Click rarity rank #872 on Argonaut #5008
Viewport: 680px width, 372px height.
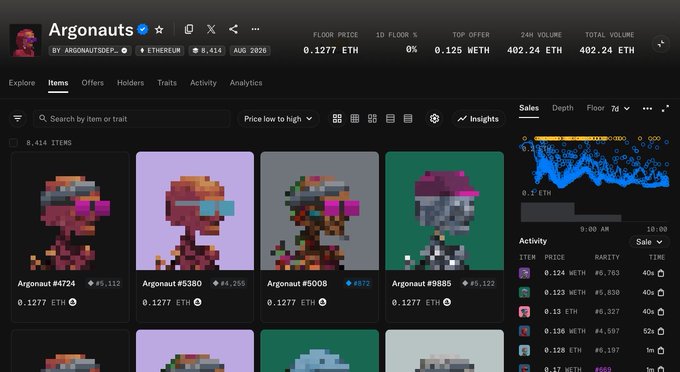coord(358,284)
